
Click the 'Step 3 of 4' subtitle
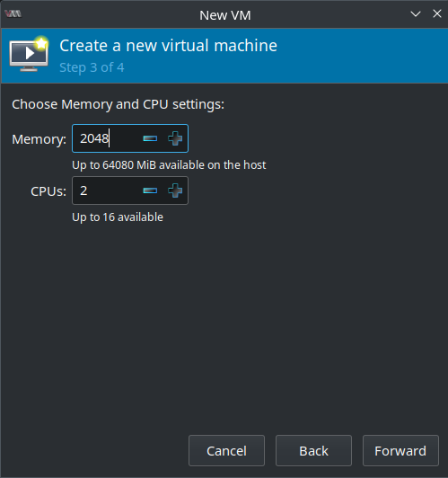(x=92, y=67)
